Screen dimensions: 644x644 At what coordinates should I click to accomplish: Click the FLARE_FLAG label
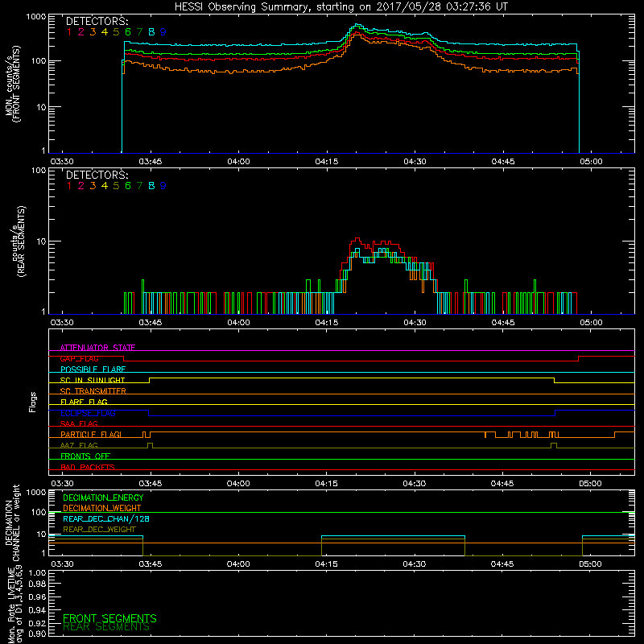click(x=84, y=402)
